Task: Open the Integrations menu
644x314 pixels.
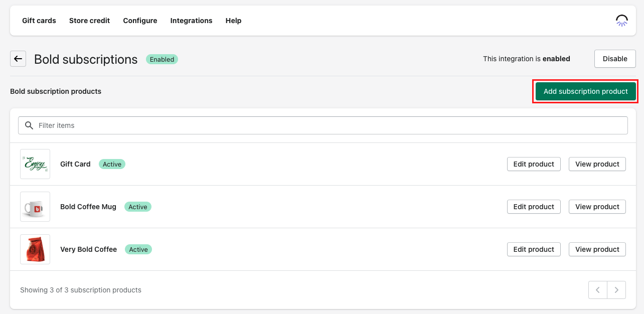Action: [x=191, y=21]
